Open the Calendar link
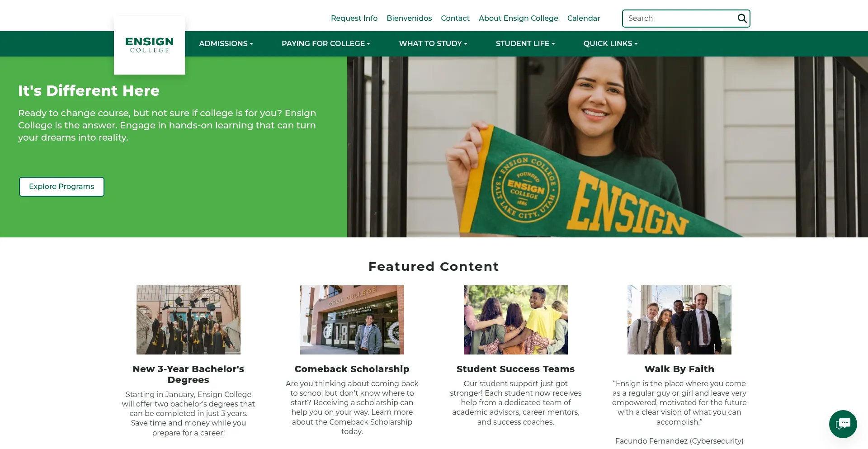 [x=584, y=19]
